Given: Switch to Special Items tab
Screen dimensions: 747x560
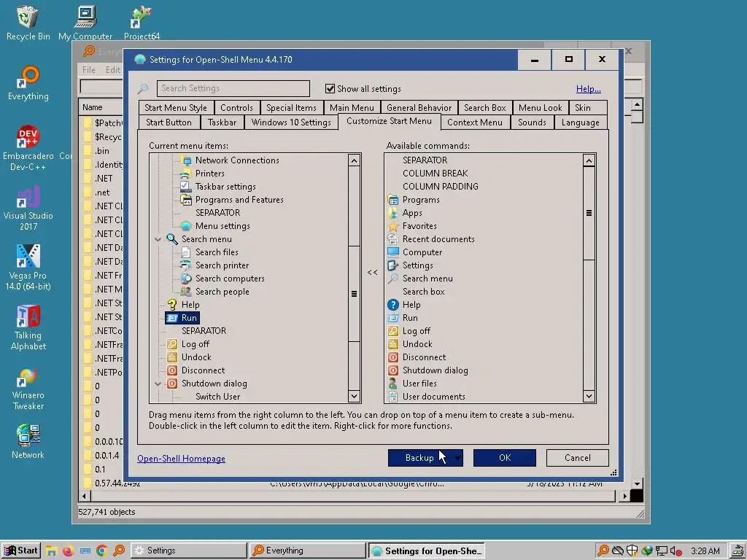Looking at the screenshot, I should (291, 108).
